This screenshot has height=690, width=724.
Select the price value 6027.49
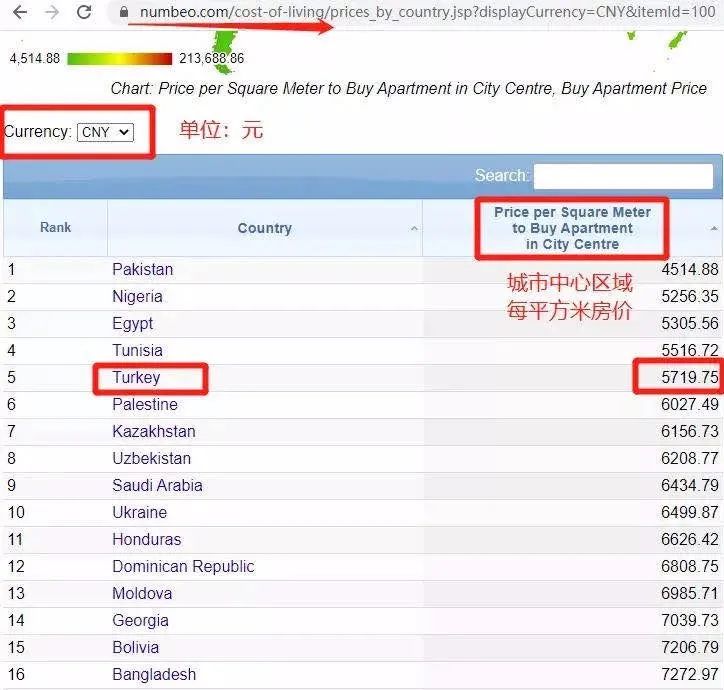pyautogui.click(x=690, y=405)
